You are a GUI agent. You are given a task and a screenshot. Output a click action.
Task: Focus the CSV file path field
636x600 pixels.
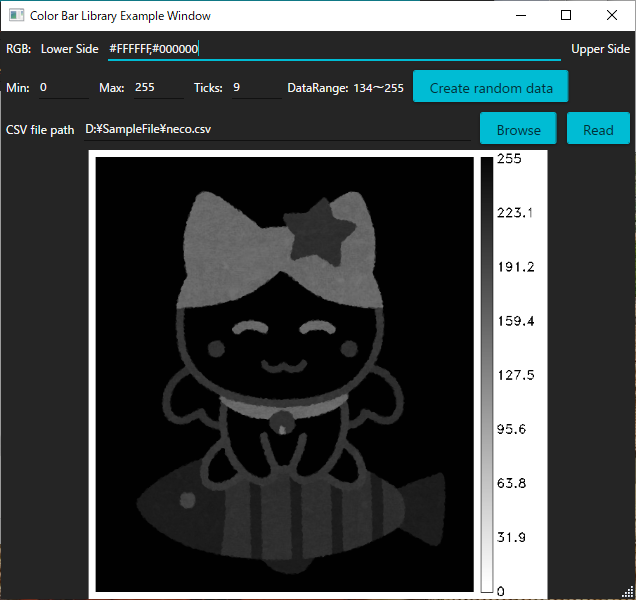tap(277, 129)
